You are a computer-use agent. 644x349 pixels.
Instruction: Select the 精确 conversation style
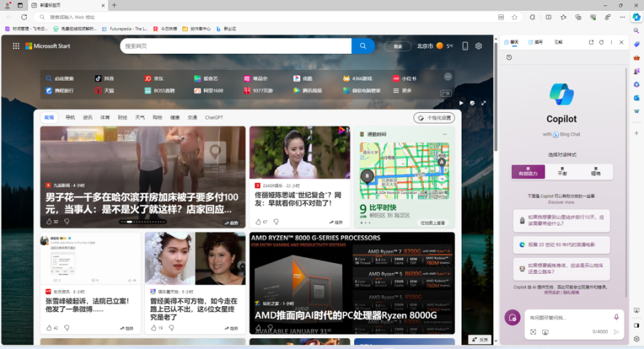coord(596,172)
